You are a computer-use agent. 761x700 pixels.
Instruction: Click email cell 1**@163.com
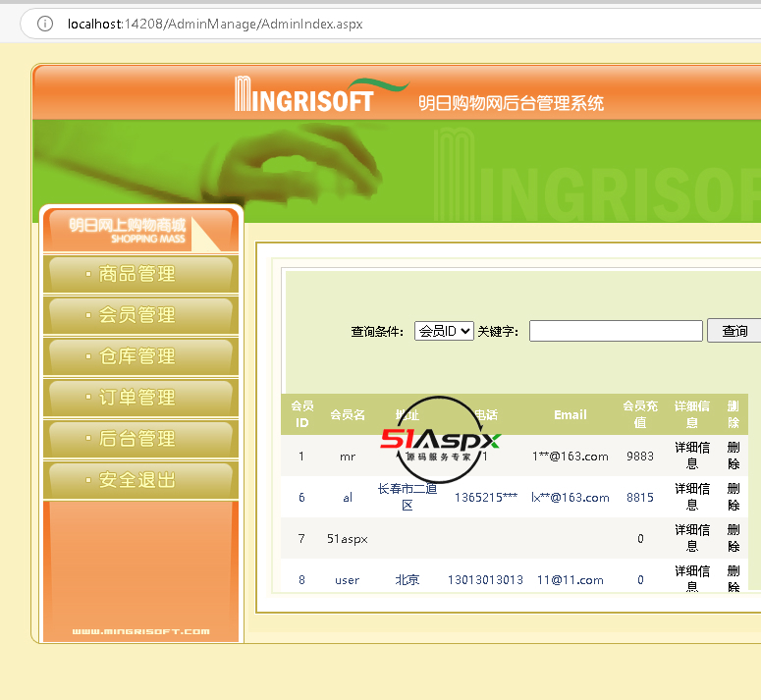coord(570,456)
